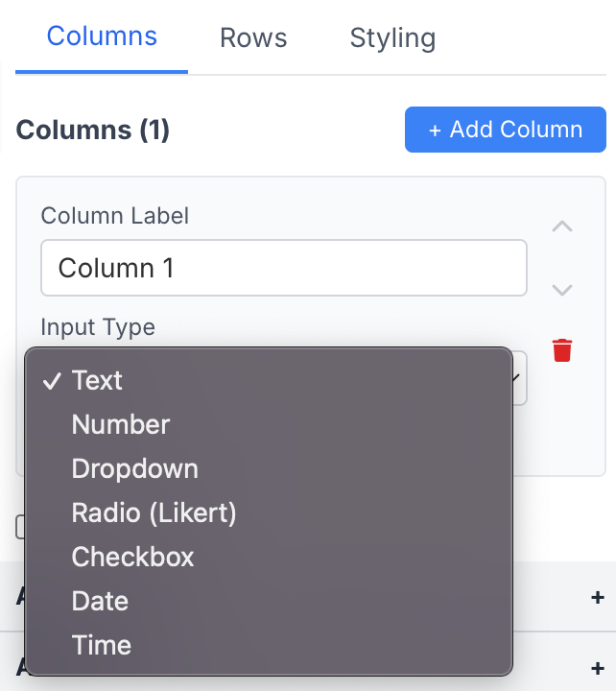Choose the Checkbox input type option

pos(132,558)
